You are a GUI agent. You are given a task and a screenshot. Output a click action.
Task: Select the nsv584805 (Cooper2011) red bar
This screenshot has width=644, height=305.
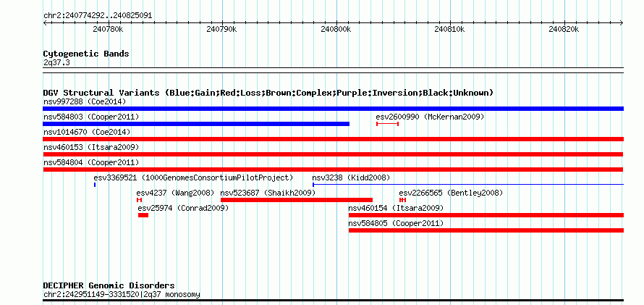point(486,230)
